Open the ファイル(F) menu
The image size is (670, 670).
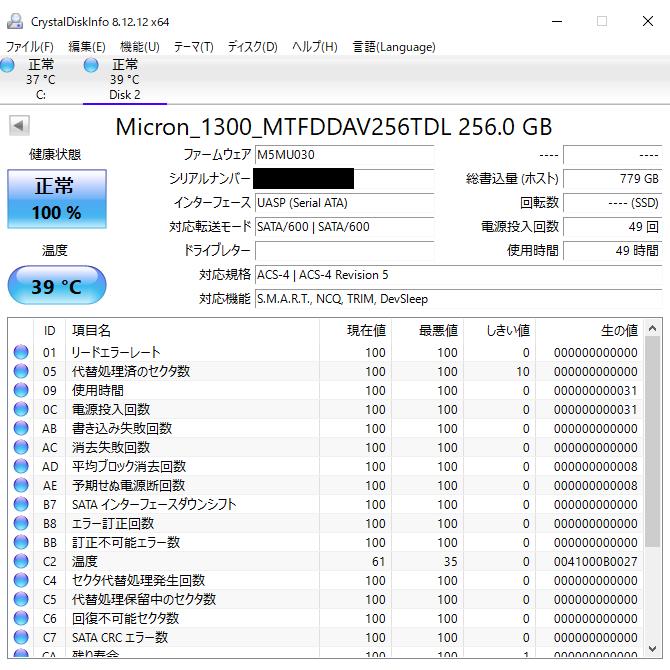tap(30, 47)
